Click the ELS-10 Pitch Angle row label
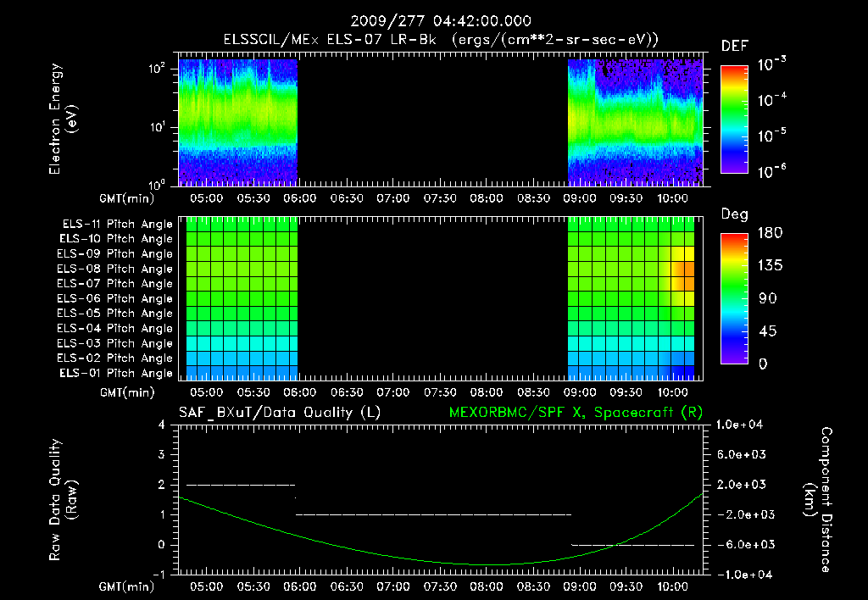This screenshot has width=868, height=600. (x=116, y=239)
